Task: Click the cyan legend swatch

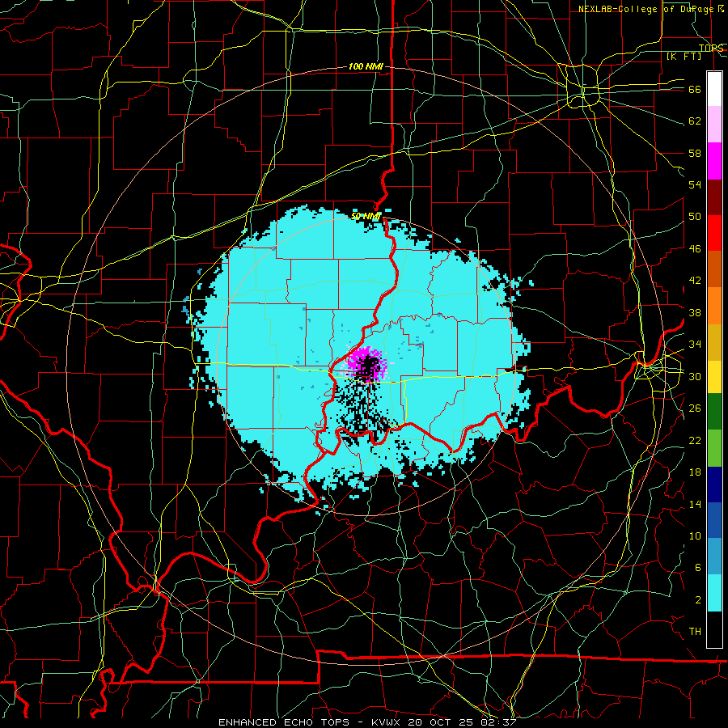Action: point(714,593)
